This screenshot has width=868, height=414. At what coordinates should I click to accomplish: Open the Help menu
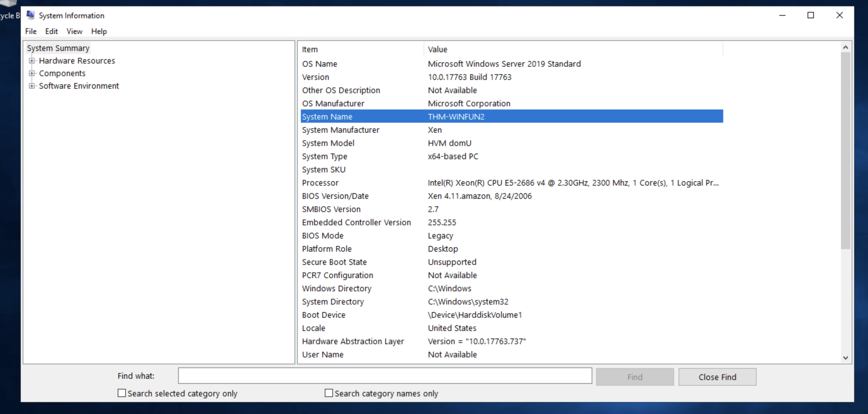pos(99,31)
